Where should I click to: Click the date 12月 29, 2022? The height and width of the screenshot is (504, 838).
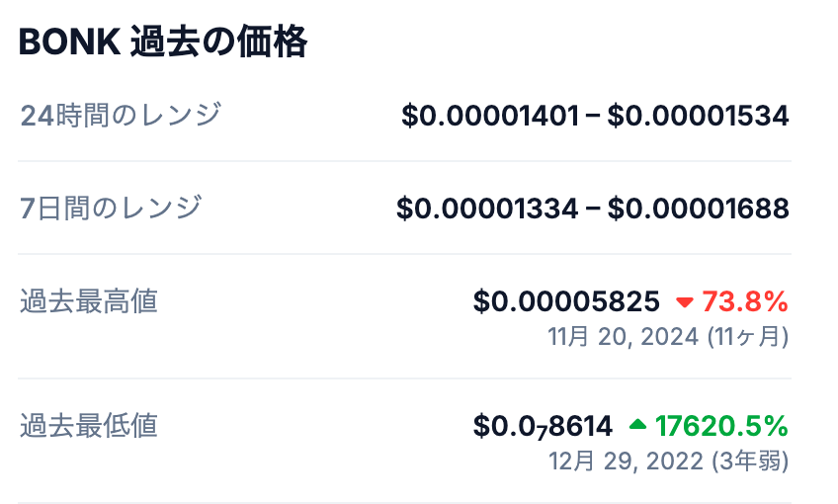[625, 461]
